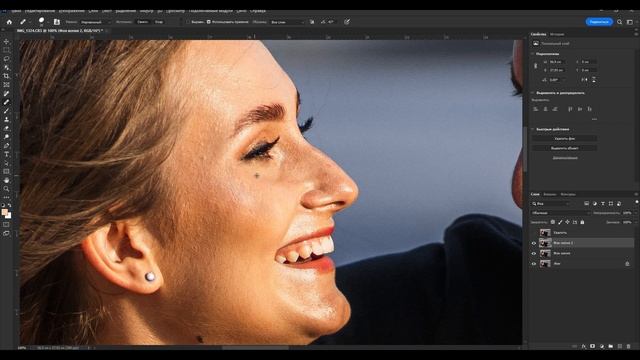Select the Pen tool

click(6, 145)
